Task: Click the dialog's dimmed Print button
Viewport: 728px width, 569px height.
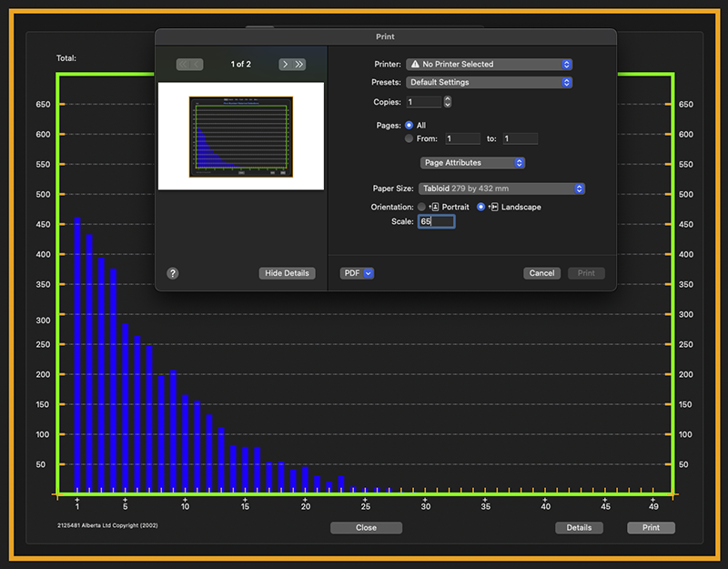Action: coord(586,274)
